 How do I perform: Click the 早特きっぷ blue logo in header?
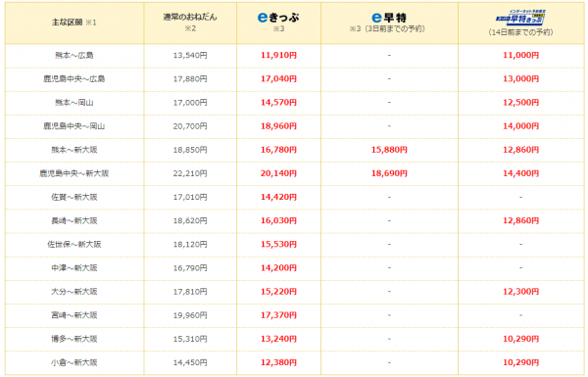click(x=520, y=18)
